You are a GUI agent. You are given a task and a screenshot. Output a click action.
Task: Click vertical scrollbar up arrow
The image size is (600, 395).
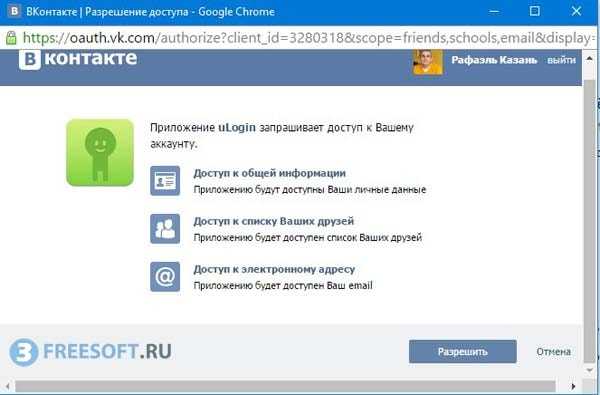tap(589, 59)
